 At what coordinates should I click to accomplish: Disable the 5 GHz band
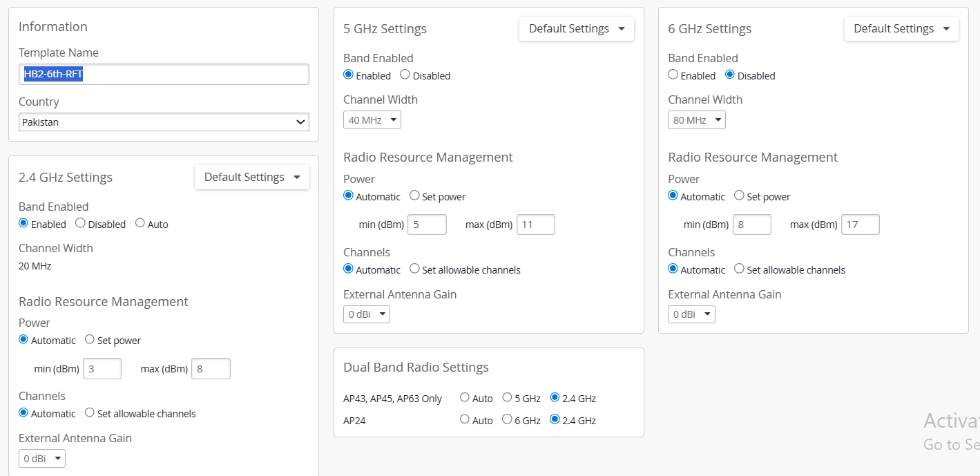[x=405, y=75]
